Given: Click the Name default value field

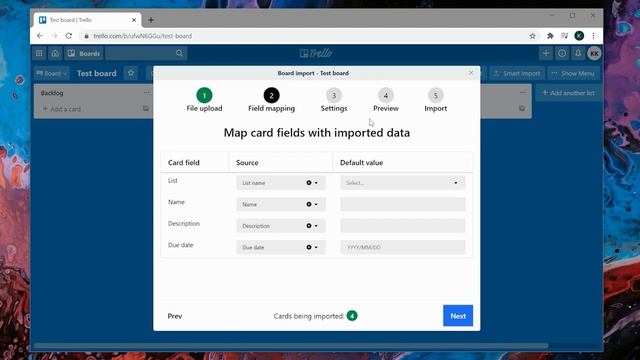Looking at the screenshot, I should coord(402,204).
